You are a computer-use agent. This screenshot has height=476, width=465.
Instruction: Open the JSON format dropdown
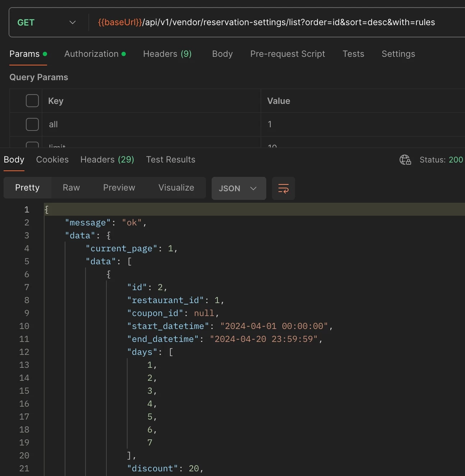pos(239,188)
